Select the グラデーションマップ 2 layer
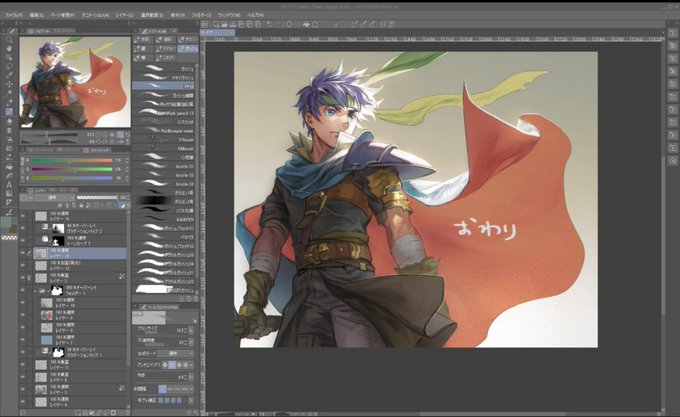 80,228
